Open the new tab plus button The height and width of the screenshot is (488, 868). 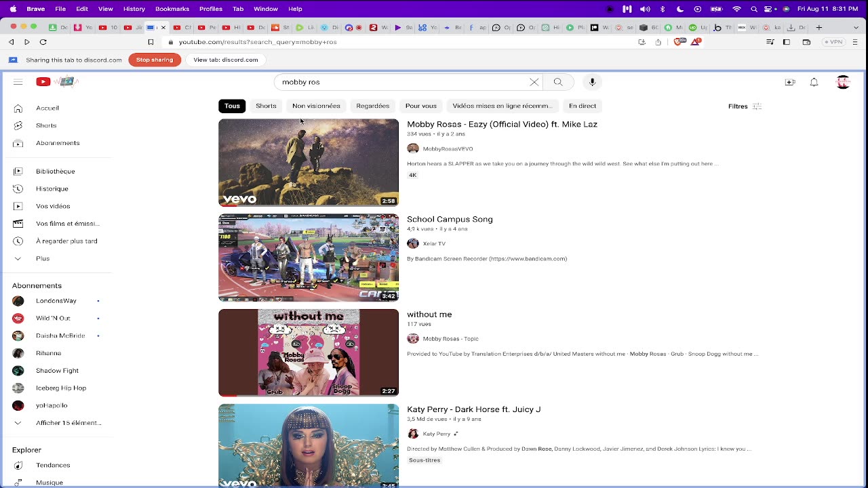pyautogui.click(x=819, y=28)
